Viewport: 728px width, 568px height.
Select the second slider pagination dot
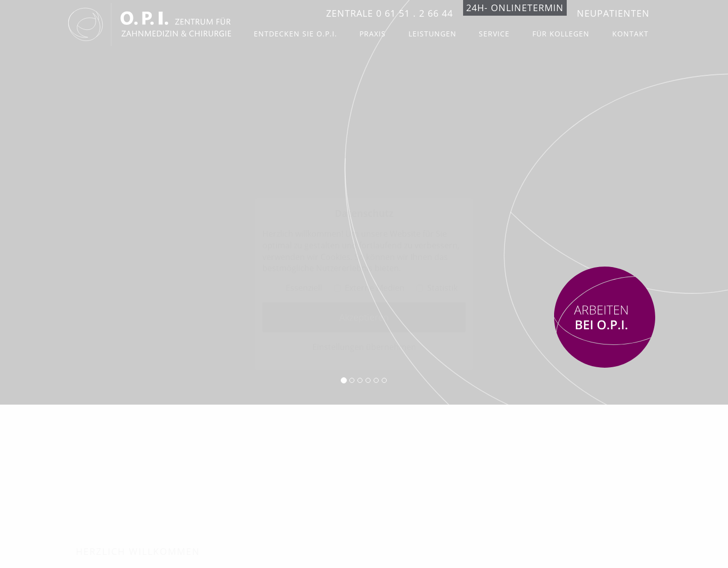tap(352, 380)
